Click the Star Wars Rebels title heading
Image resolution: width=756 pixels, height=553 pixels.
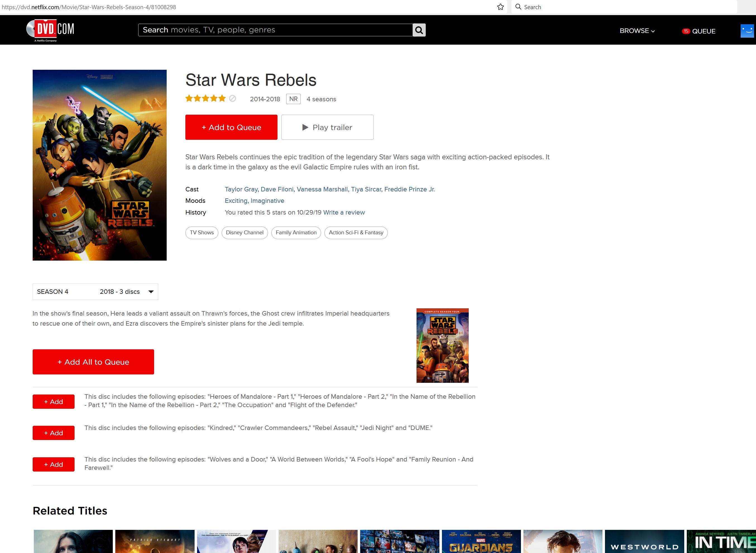click(x=251, y=80)
